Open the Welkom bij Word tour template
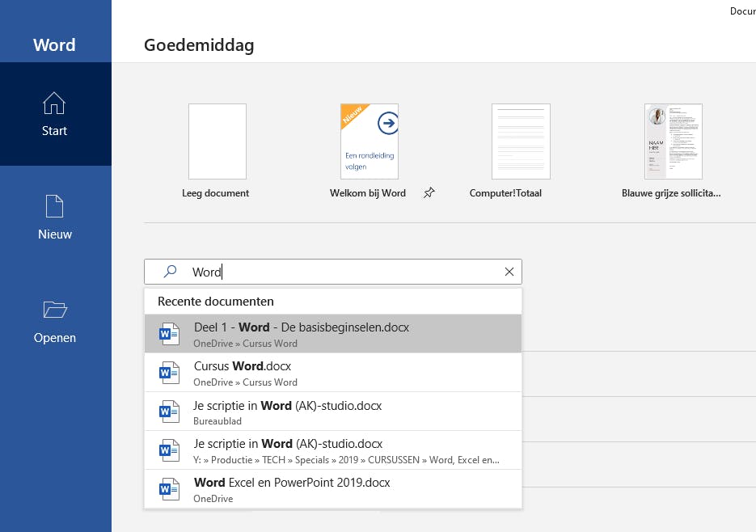The height and width of the screenshot is (532, 756). [x=369, y=141]
